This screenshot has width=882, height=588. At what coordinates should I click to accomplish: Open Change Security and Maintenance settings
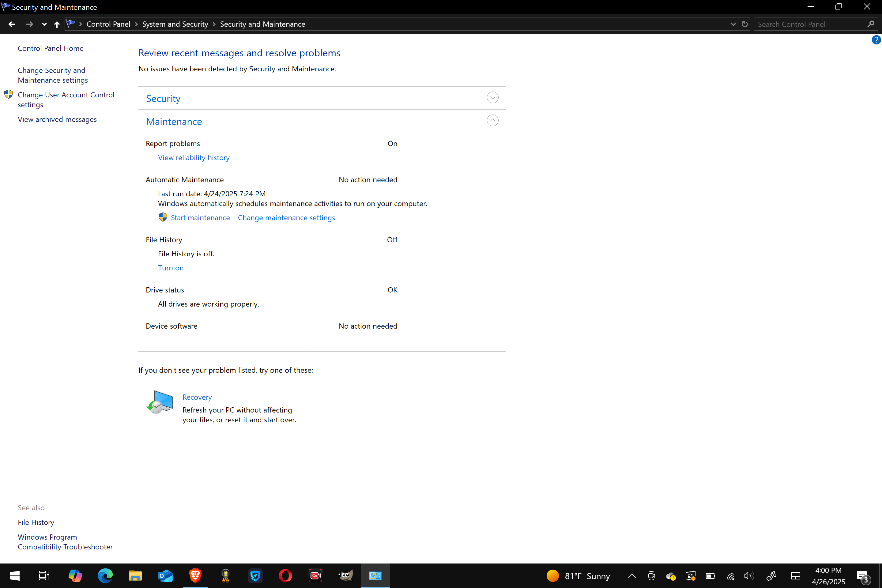(53, 75)
